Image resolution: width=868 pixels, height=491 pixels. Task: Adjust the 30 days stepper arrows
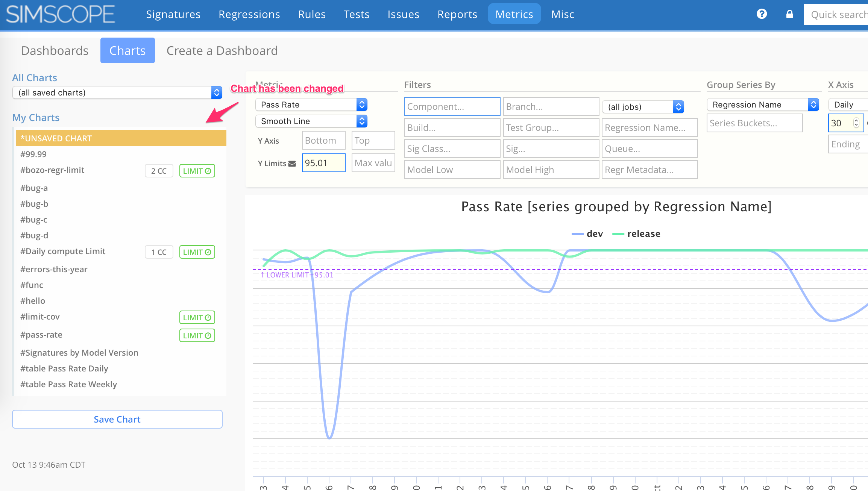click(x=856, y=123)
